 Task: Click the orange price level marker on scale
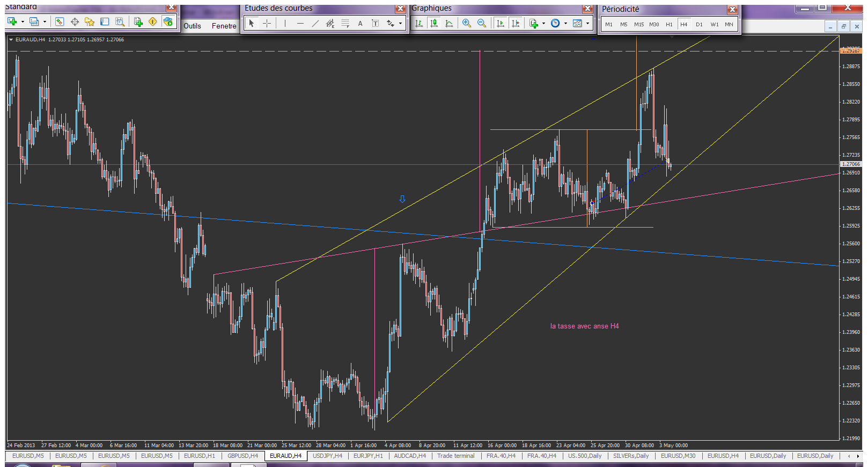coord(850,50)
